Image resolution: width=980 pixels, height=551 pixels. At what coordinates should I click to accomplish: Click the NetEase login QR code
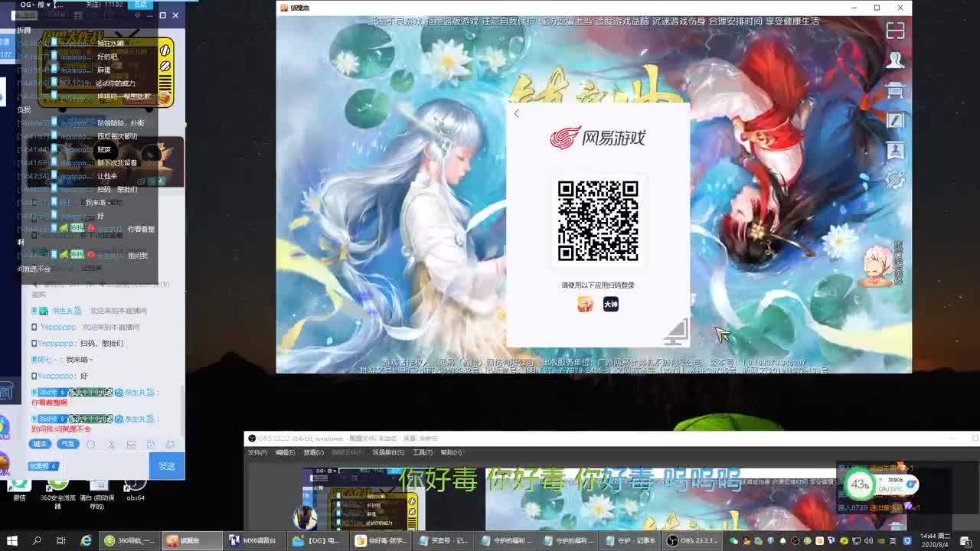598,221
